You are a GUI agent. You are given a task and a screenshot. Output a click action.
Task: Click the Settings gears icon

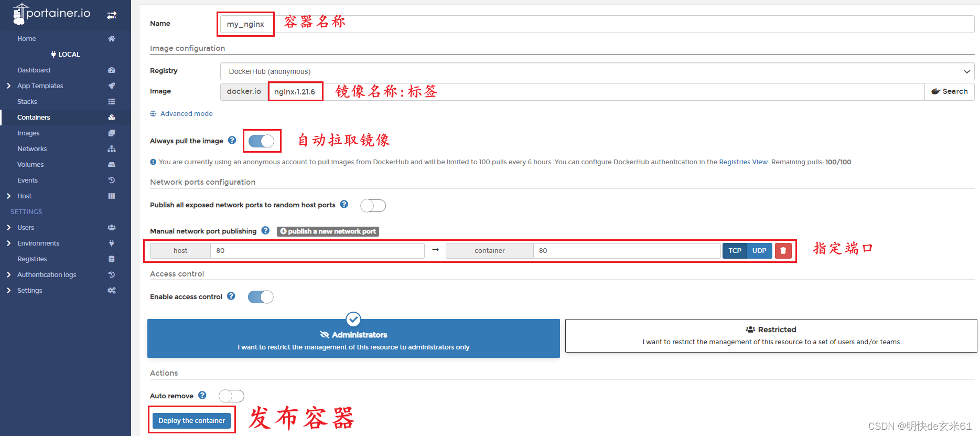(x=112, y=290)
